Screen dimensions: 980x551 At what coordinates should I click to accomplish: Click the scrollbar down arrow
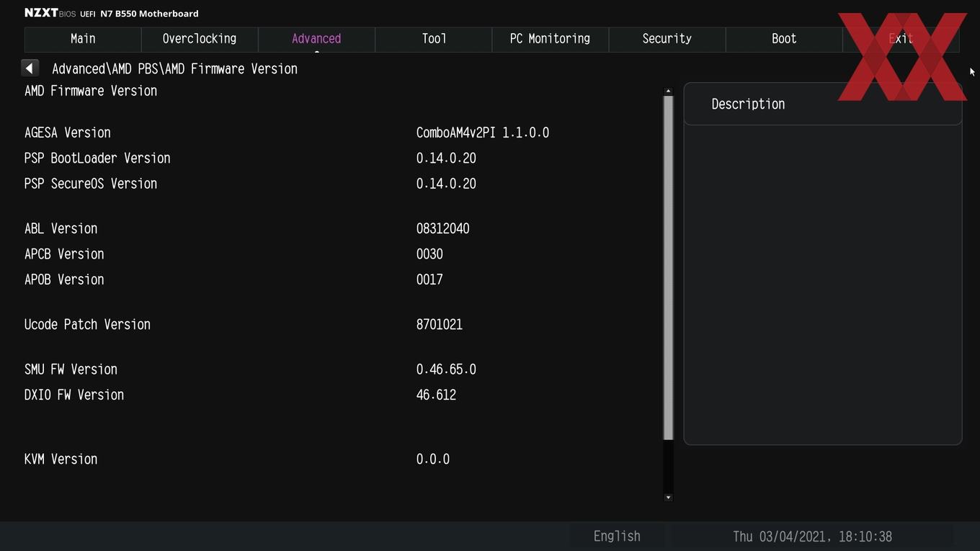click(668, 497)
